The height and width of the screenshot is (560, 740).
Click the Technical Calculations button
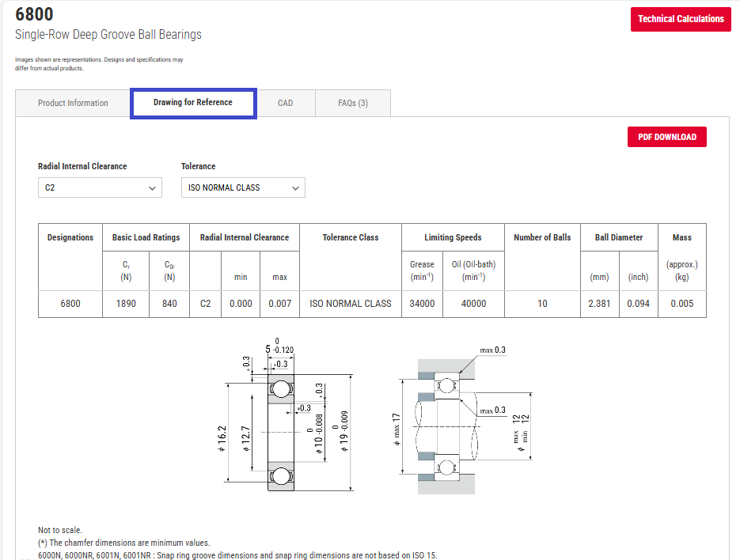[680, 19]
